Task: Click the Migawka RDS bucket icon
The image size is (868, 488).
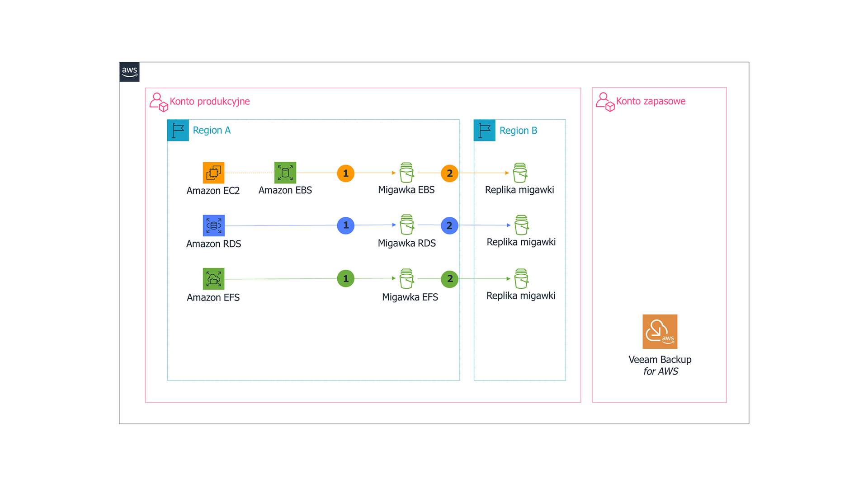Action: (x=406, y=225)
